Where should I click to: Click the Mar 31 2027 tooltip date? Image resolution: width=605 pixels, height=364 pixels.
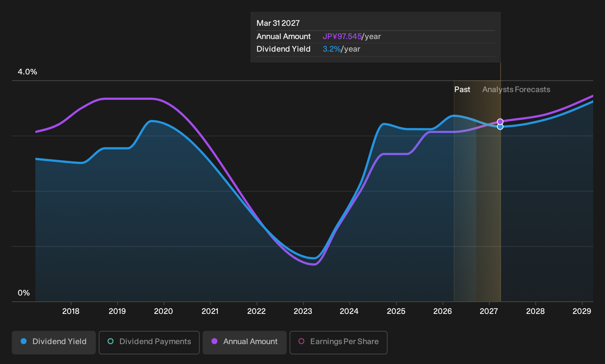click(x=278, y=23)
